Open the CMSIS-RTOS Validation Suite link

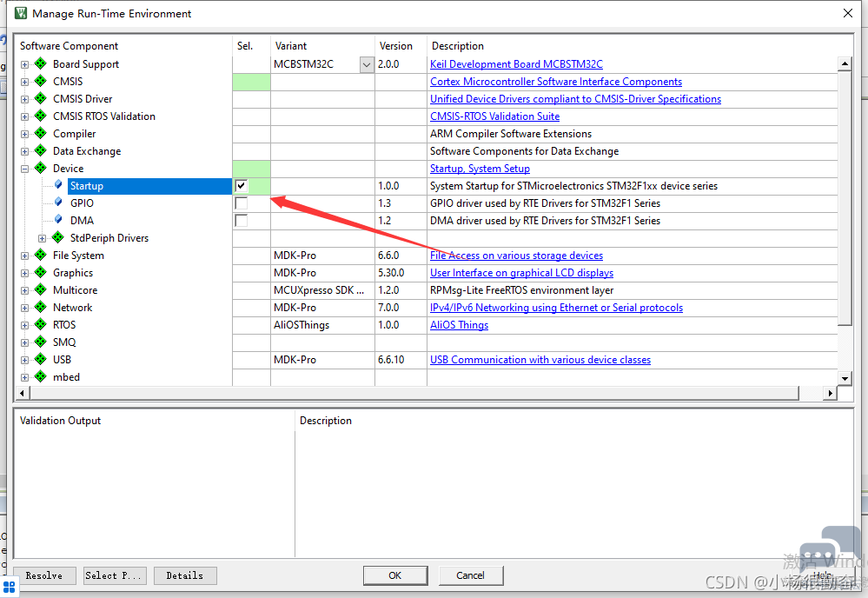point(495,116)
